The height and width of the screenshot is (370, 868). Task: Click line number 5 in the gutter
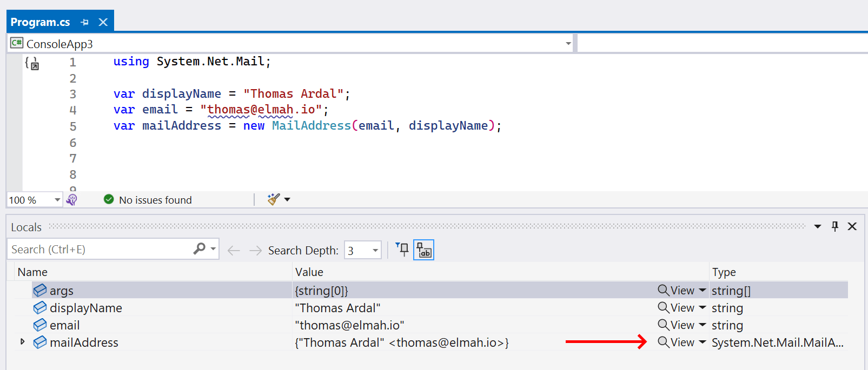[73, 126]
